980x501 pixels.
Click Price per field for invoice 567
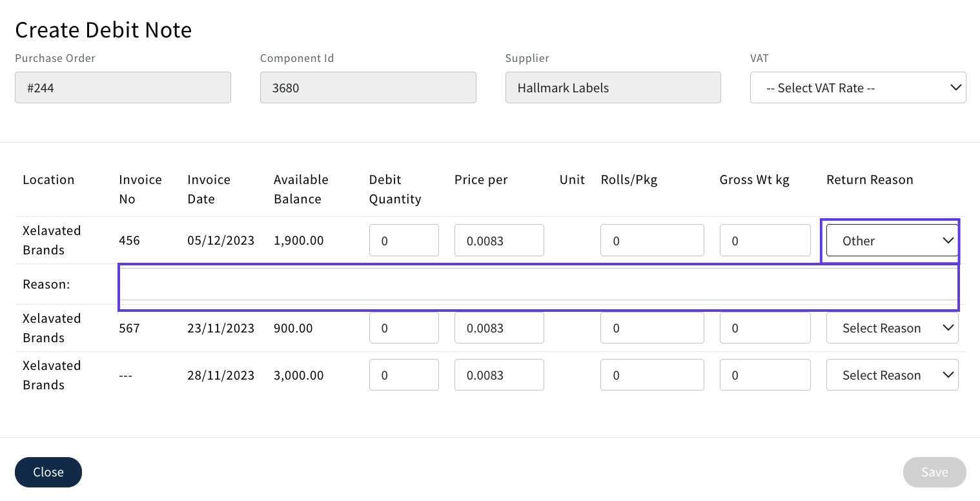(498, 328)
